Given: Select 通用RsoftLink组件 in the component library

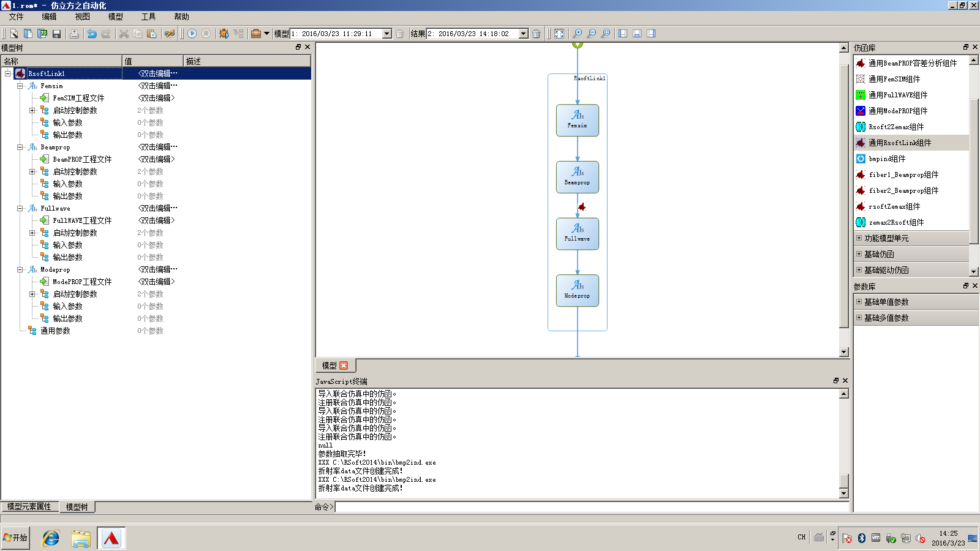Looking at the screenshot, I should pos(899,143).
